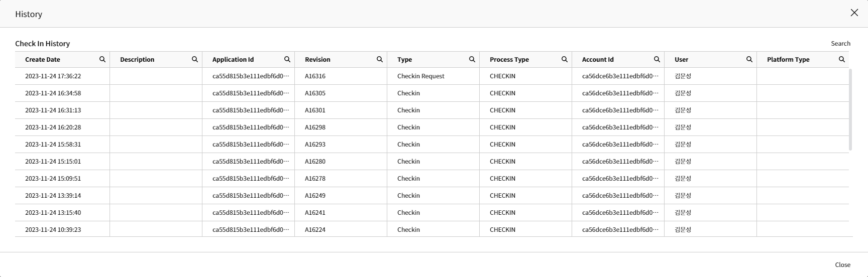The image size is (868, 277).
Task: Click search icon in User column header
Action: coord(749,59)
